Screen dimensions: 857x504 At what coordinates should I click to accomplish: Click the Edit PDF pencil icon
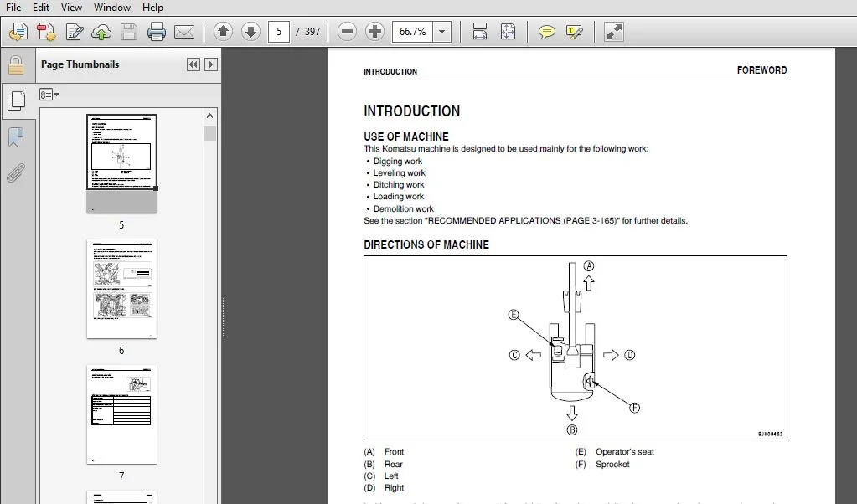(74, 32)
